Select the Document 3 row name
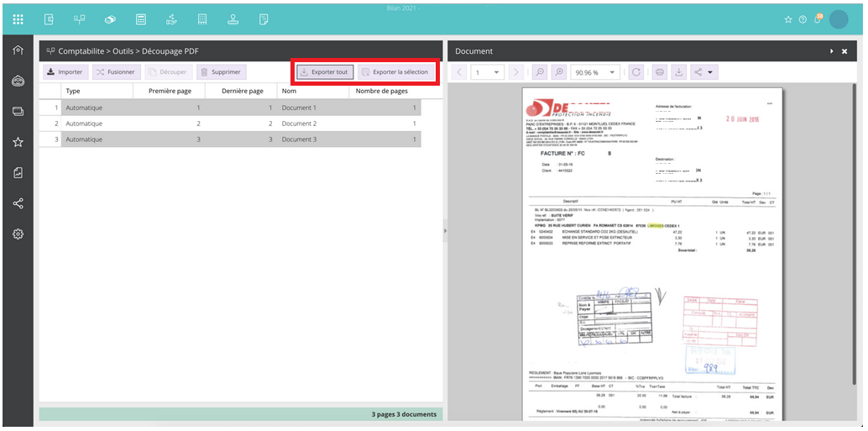Image resolution: width=868 pixels, height=431 pixels. (299, 139)
